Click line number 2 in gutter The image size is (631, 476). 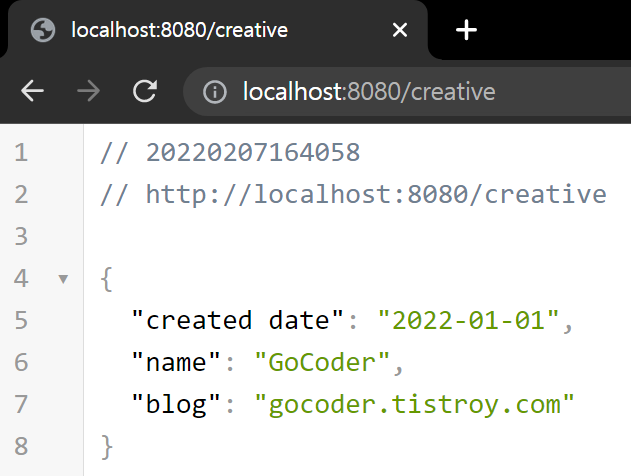point(21,195)
